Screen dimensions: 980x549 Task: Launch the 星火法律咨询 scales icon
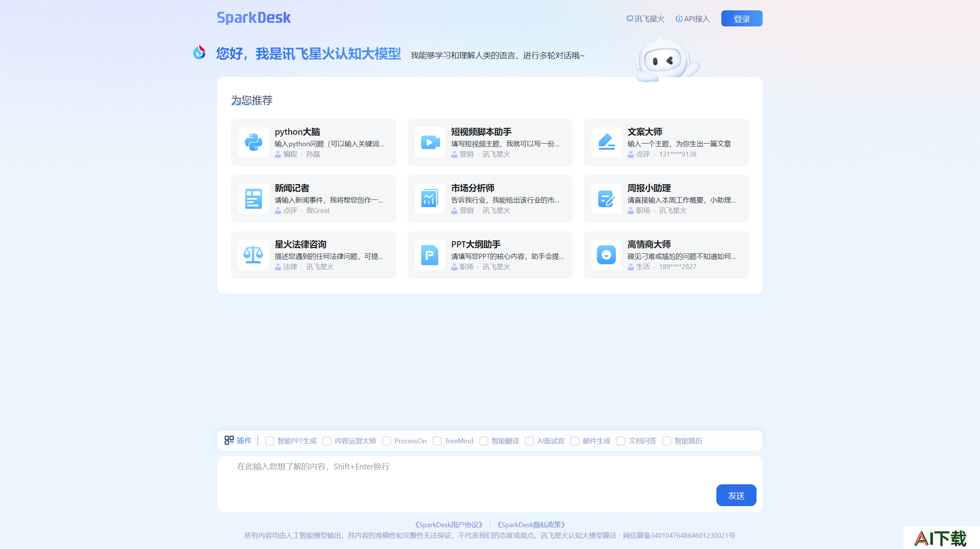pyautogui.click(x=253, y=255)
